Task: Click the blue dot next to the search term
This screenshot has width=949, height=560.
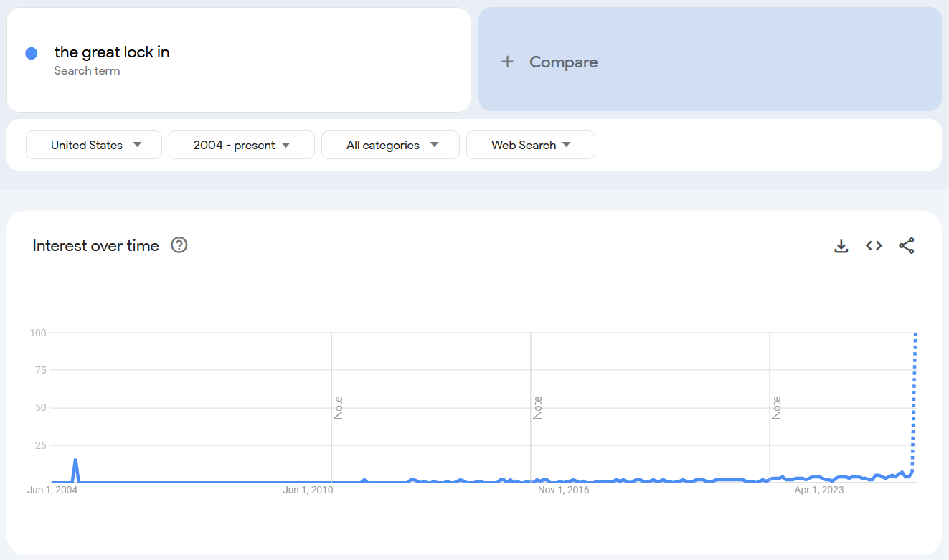Action: pos(32,53)
